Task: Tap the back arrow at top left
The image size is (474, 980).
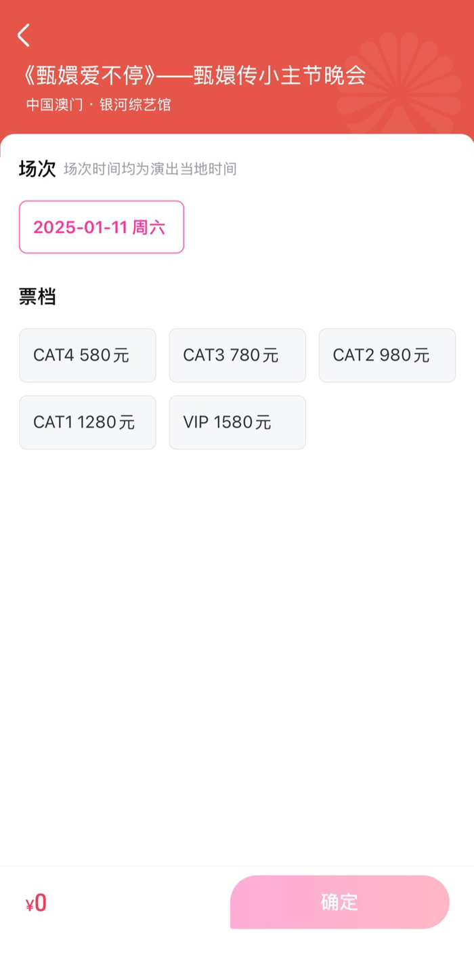Action: tap(23, 35)
